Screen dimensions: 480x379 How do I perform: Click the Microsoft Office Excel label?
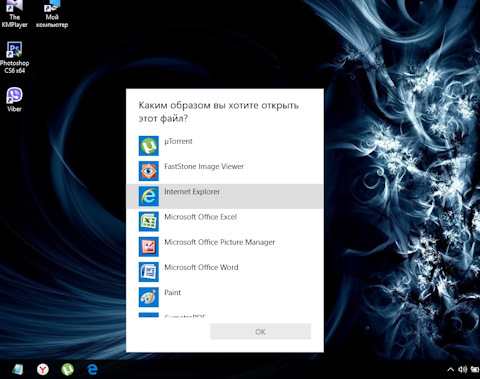tap(200, 217)
